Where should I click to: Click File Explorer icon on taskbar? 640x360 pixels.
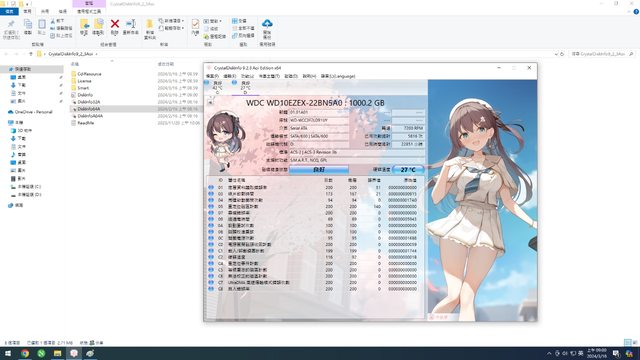57,353
